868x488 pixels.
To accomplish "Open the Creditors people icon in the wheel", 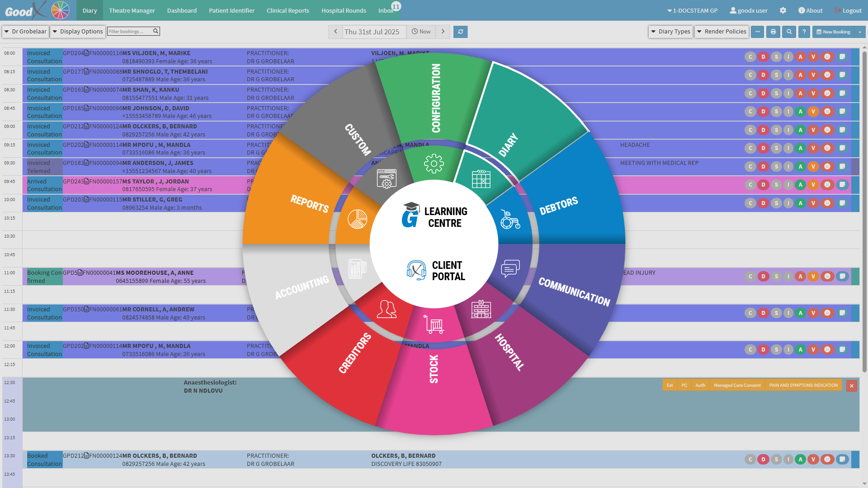I will (x=387, y=309).
